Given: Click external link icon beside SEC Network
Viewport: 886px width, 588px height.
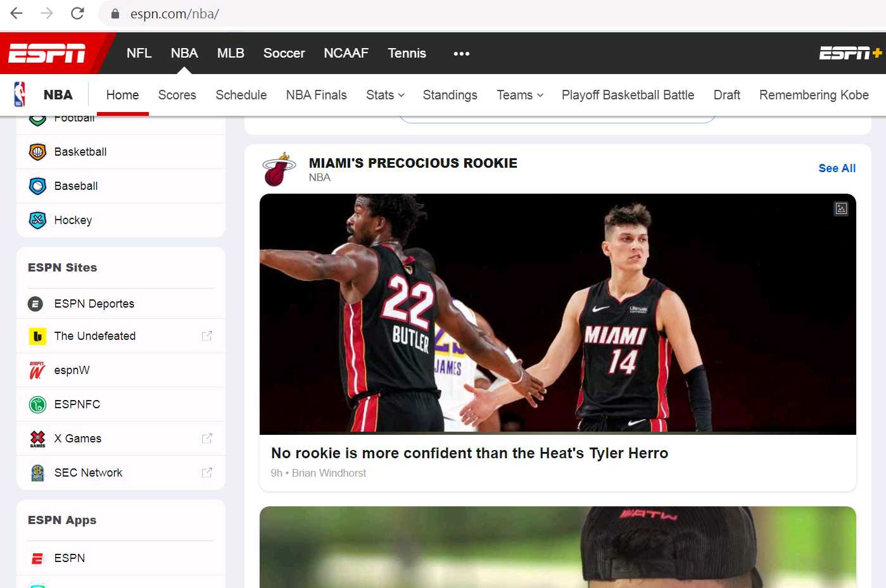Looking at the screenshot, I should pyautogui.click(x=206, y=473).
